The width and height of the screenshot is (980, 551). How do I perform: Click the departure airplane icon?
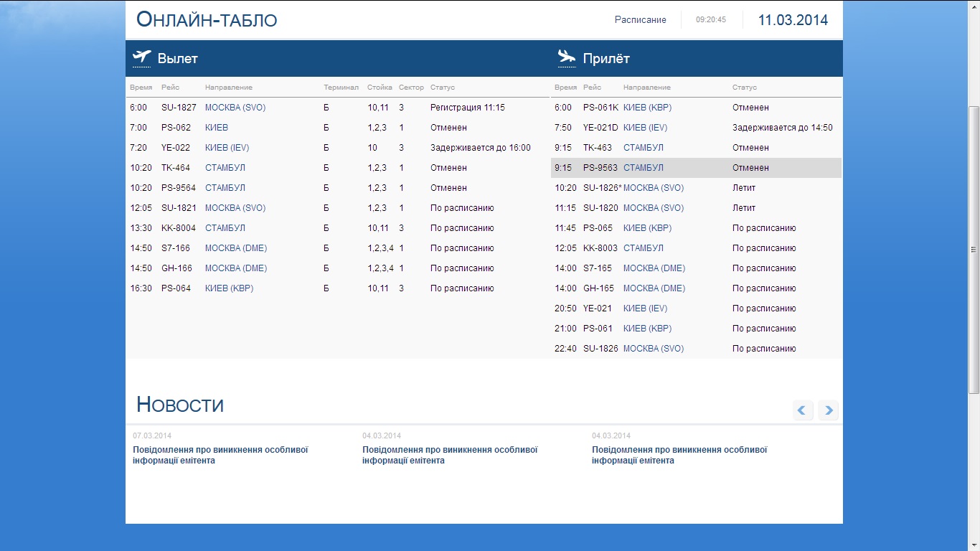point(142,57)
